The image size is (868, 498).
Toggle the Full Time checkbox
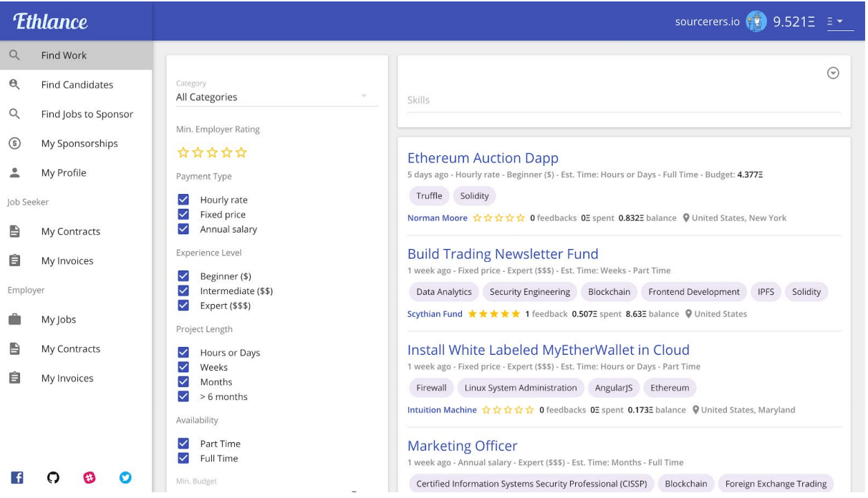(183, 458)
